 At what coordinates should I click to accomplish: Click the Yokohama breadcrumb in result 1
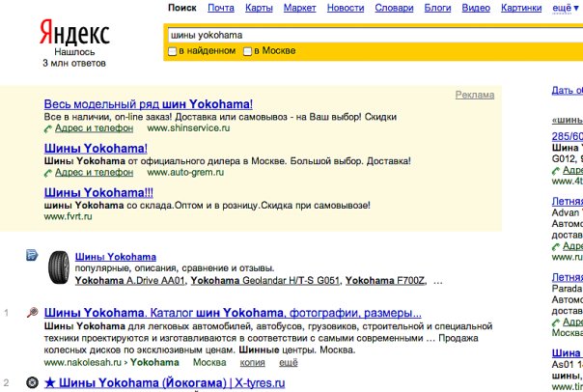pos(154,362)
